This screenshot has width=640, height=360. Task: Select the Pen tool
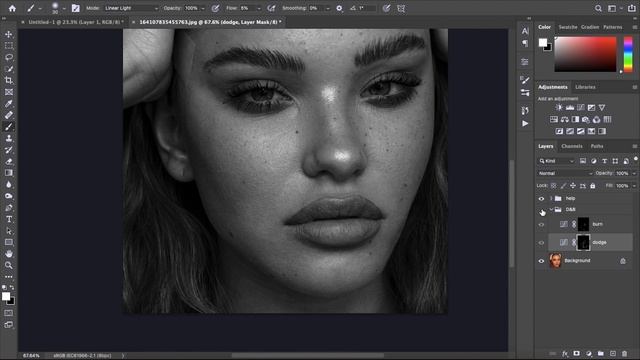9,208
